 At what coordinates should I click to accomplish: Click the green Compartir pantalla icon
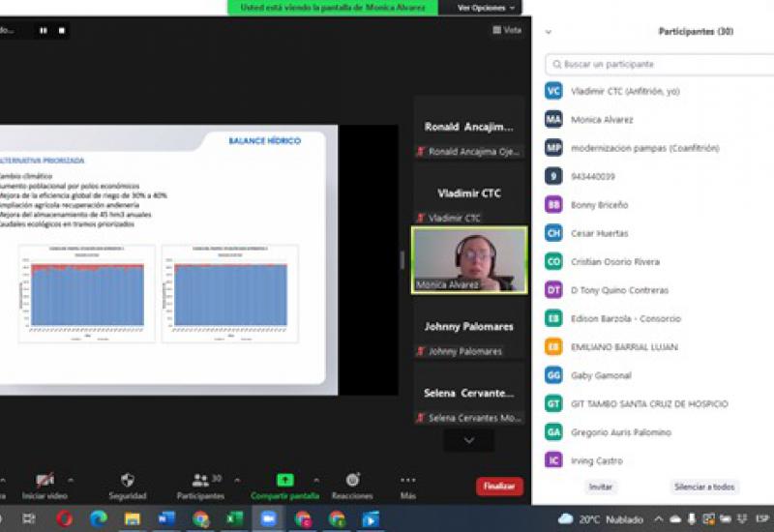point(284,481)
